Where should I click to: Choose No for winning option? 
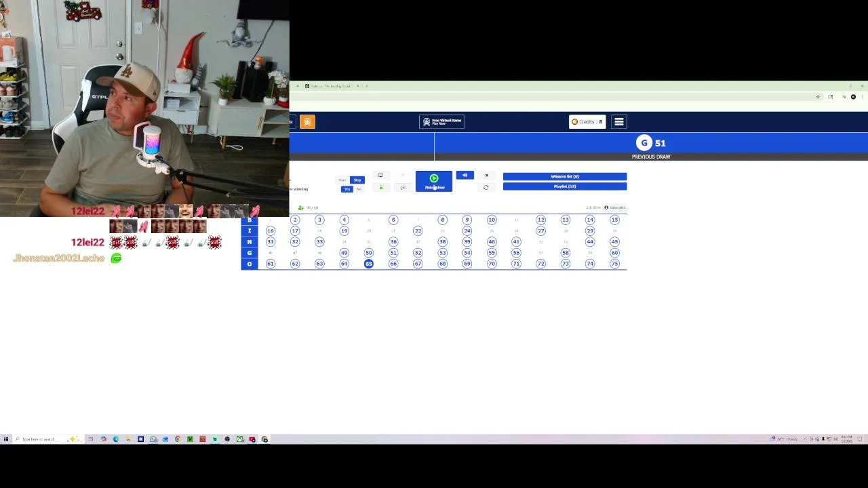pos(359,189)
